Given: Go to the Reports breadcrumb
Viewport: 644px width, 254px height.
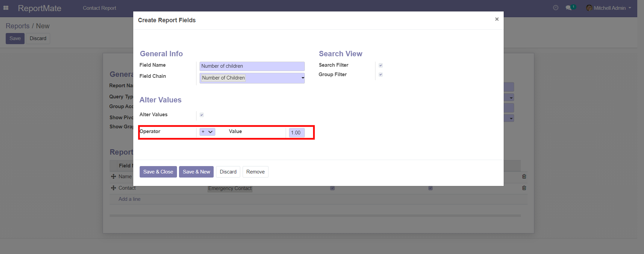Looking at the screenshot, I should pos(17,26).
